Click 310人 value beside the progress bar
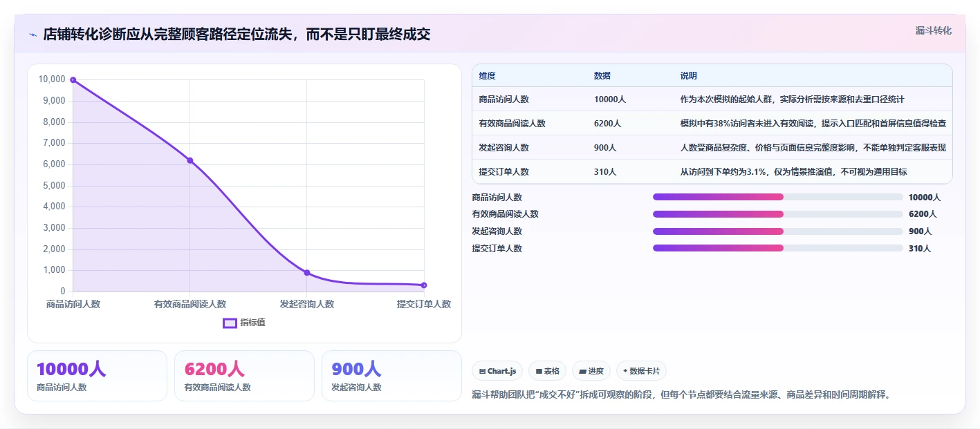 click(x=920, y=249)
